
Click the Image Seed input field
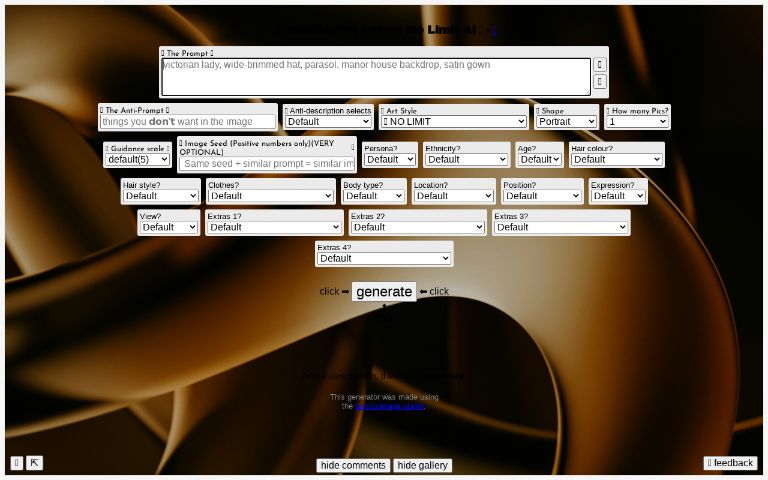point(268,163)
